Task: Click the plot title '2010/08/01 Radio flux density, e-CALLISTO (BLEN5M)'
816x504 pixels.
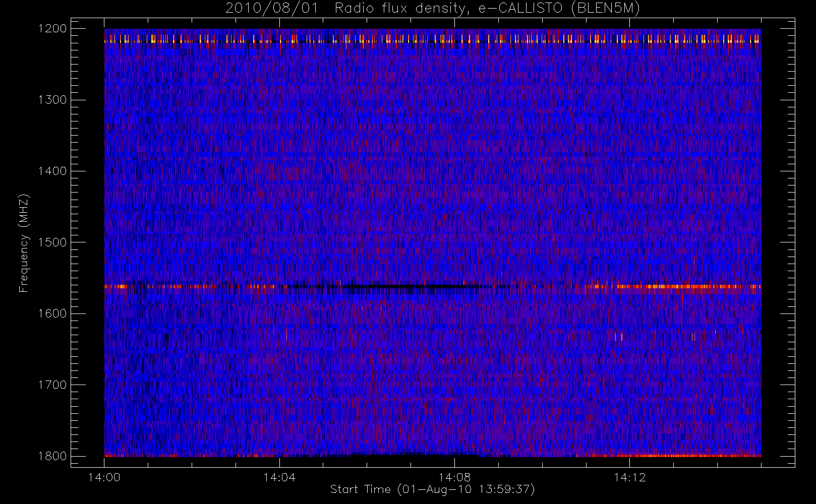Action: (x=433, y=9)
